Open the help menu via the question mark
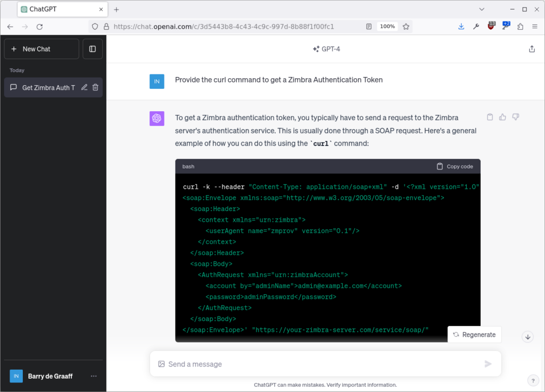The width and height of the screenshot is (545, 392). point(533,380)
